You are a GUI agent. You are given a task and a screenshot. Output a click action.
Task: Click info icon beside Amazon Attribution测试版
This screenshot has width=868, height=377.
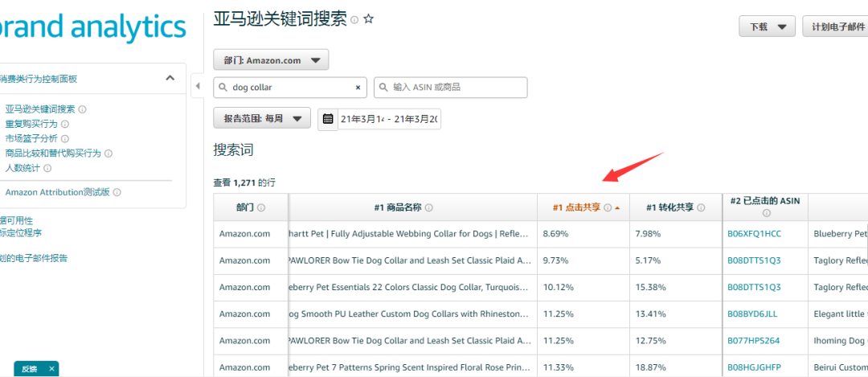tap(117, 193)
